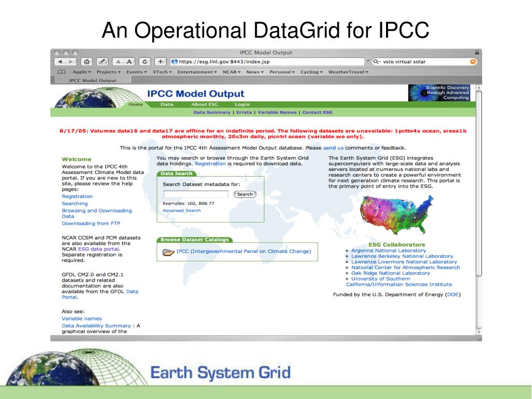Visit Argonne National Laboratory link
The image size is (532, 399).
click(x=389, y=250)
